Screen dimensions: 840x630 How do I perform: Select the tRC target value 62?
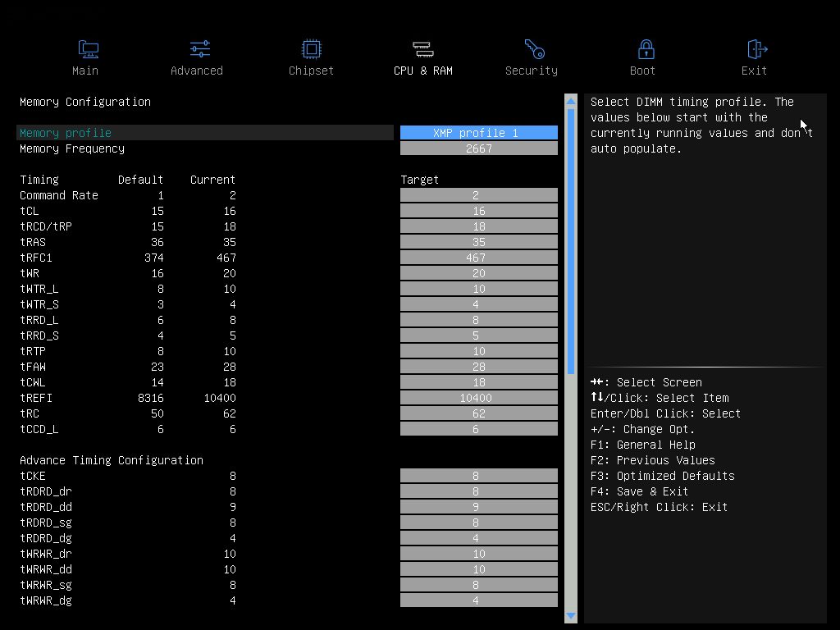(479, 413)
